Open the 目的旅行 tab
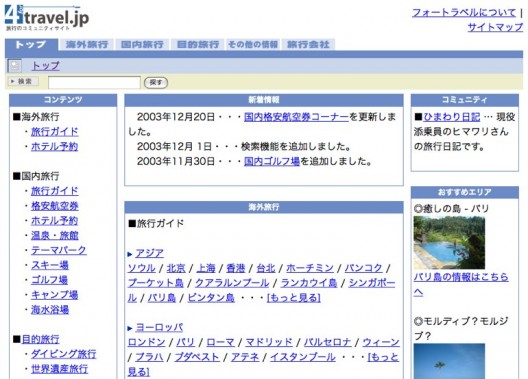 click(x=198, y=44)
